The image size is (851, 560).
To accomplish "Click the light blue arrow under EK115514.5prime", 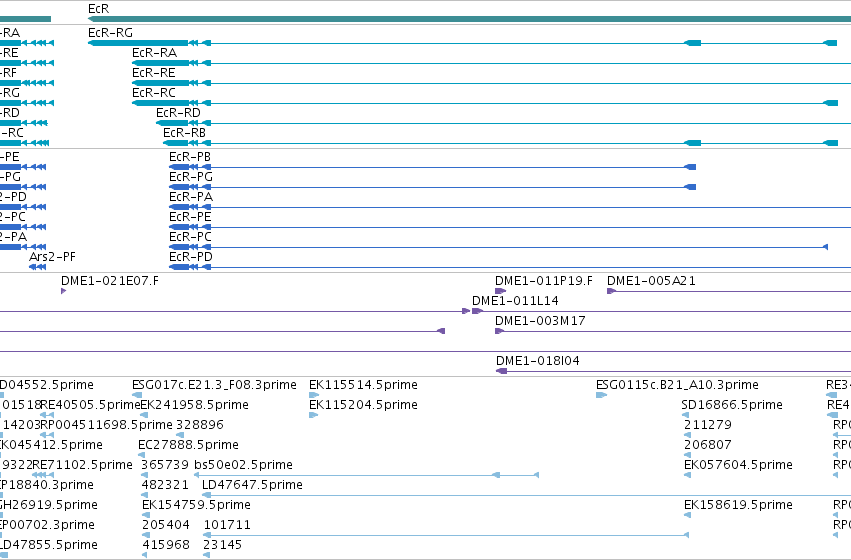I will tap(314, 396).
